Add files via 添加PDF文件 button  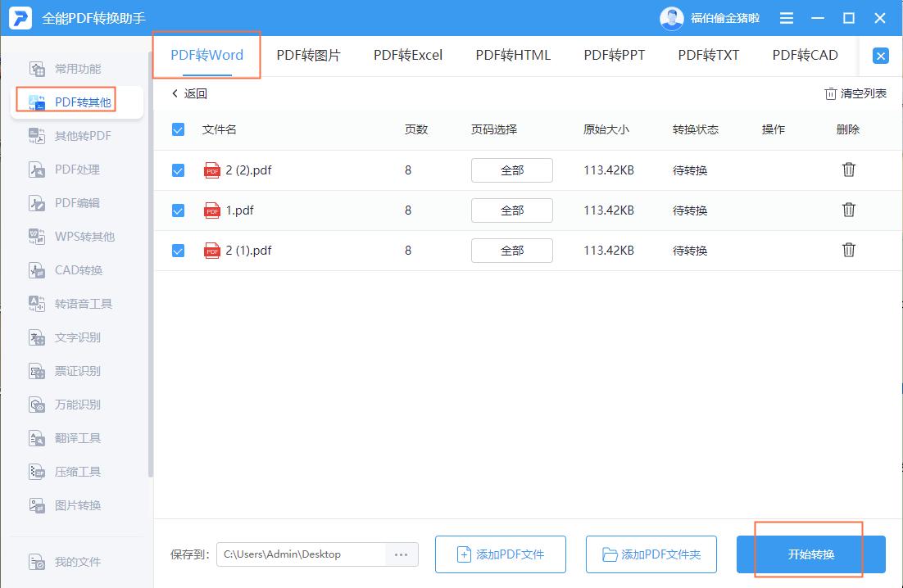tap(500, 554)
